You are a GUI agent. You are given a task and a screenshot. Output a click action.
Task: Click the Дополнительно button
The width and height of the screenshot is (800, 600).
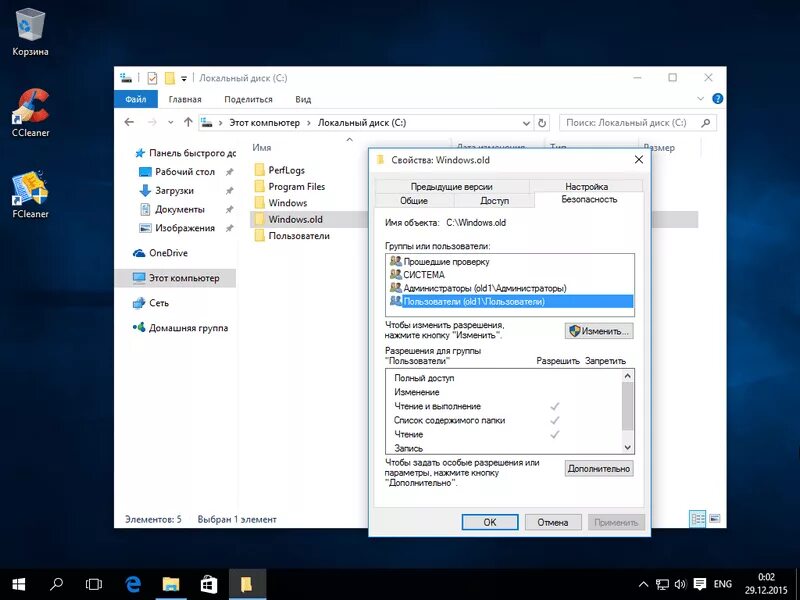[x=599, y=468]
